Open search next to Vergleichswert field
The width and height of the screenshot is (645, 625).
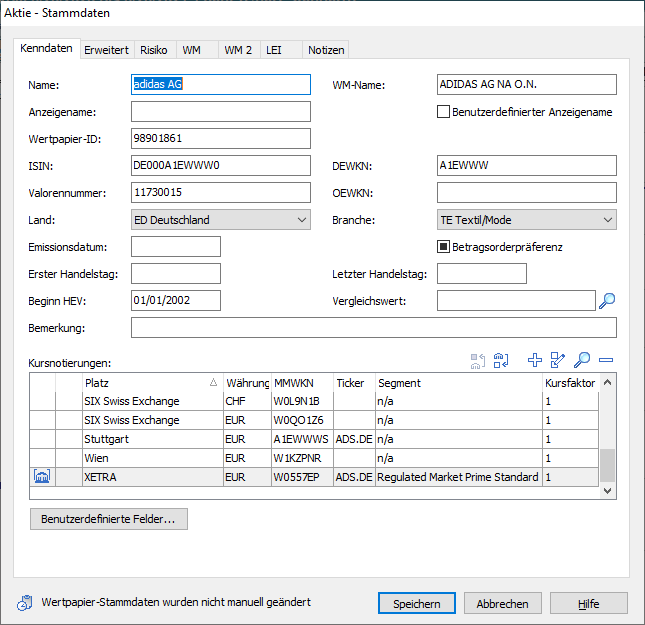(607, 300)
